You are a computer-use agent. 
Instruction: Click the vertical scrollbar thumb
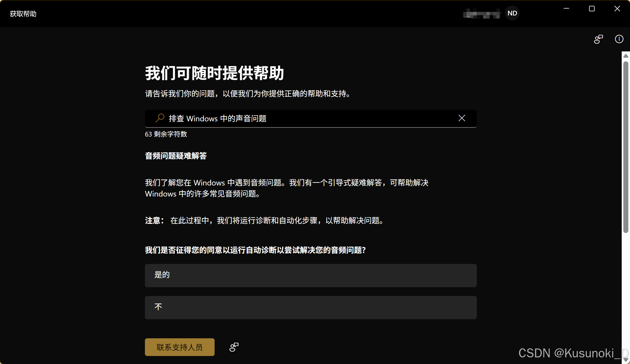[x=626, y=146]
